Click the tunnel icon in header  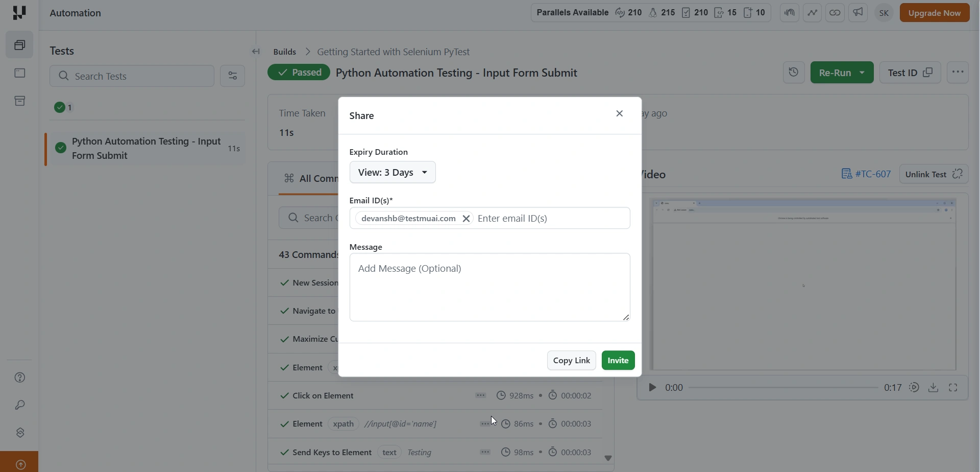point(790,13)
